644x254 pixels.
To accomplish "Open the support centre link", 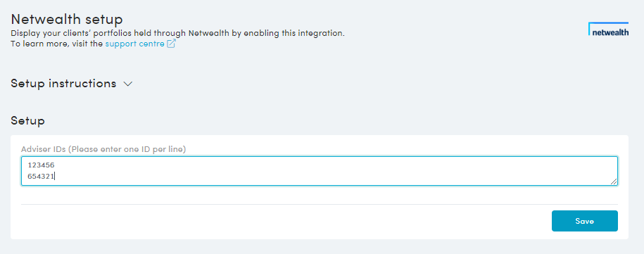I will (x=134, y=44).
